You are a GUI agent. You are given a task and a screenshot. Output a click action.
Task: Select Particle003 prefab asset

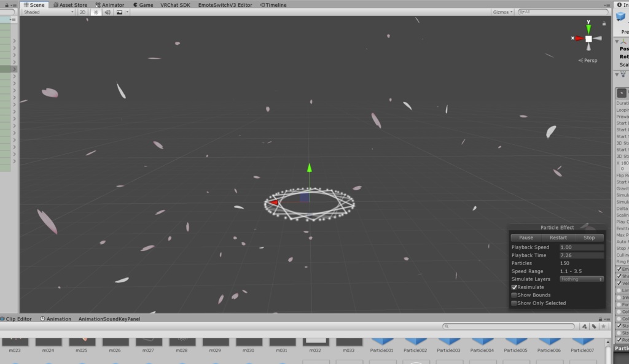click(448, 345)
